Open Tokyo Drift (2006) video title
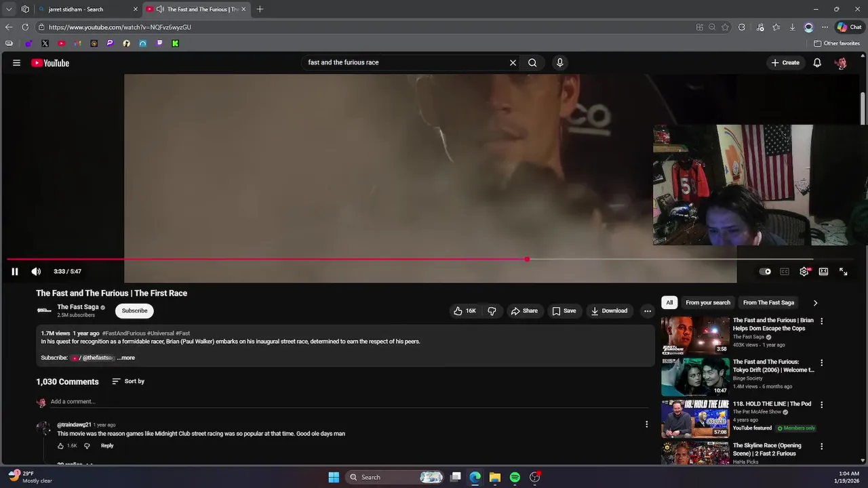This screenshot has height=488, width=868. pyautogui.click(x=773, y=366)
